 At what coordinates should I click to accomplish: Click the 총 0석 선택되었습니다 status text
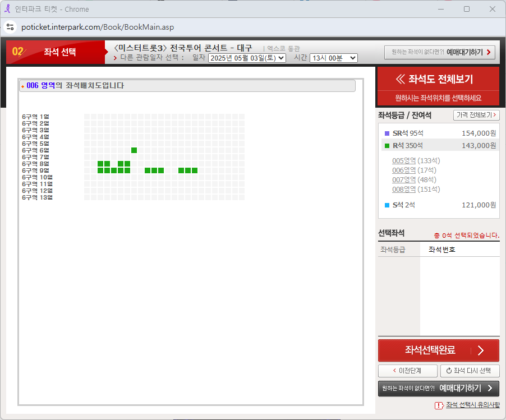(x=466, y=236)
